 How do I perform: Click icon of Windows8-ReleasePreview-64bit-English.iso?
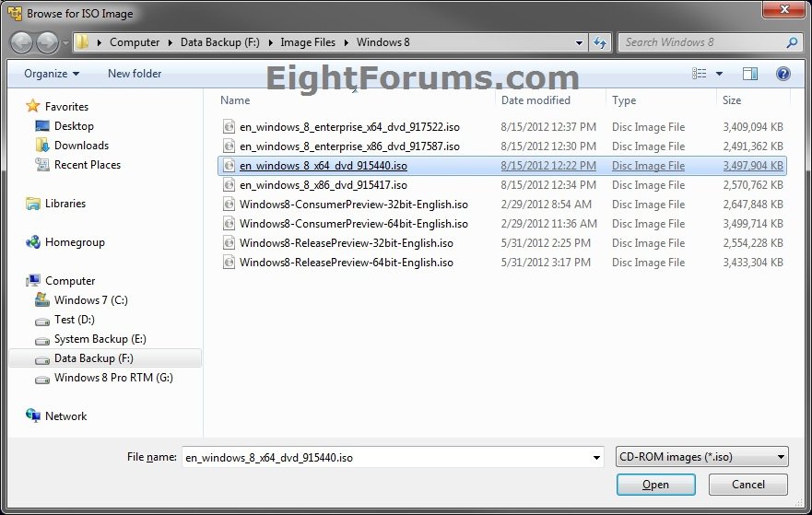click(229, 263)
